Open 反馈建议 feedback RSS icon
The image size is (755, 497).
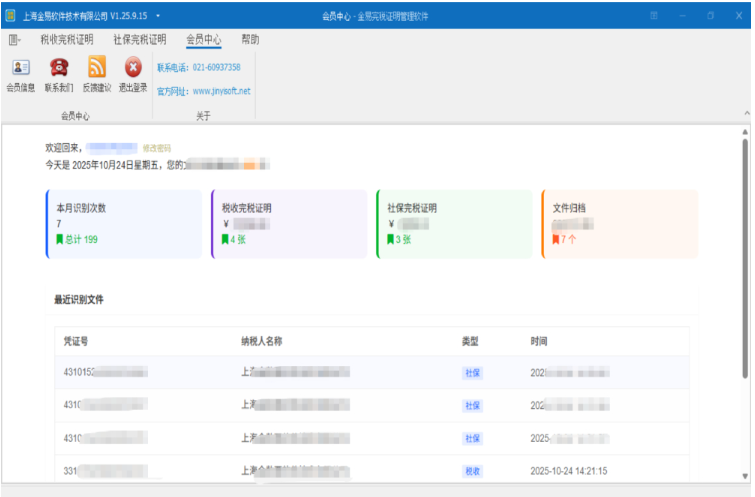coord(97,68)
